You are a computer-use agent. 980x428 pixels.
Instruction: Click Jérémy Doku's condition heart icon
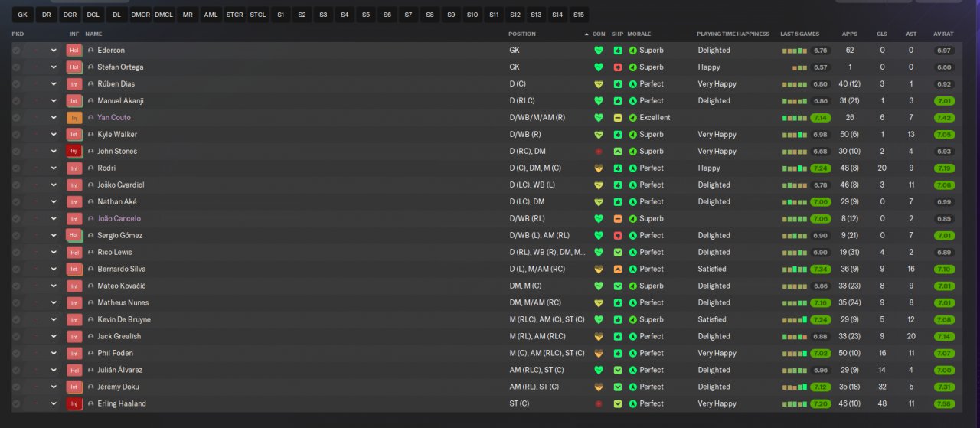(599, 387)
